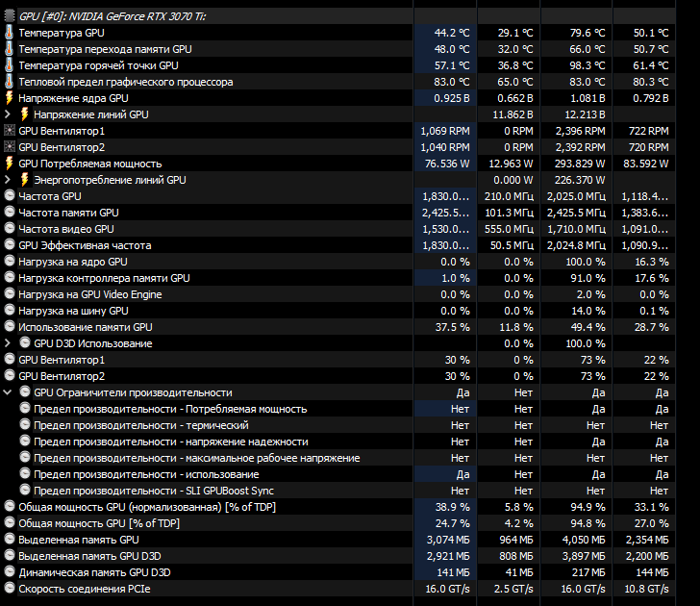700x606 pixels.
Task: Click dynamic memory current value 141 МБ
Action: pos(454,572)
